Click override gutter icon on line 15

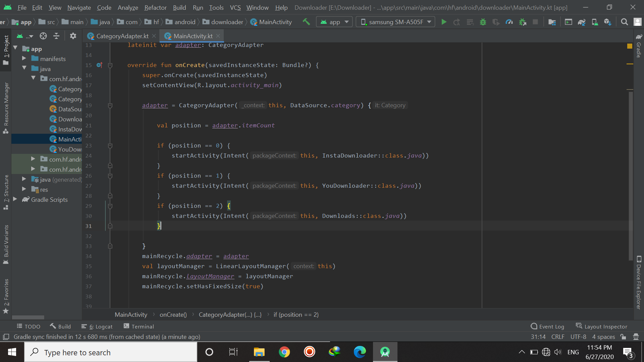pyautogui.click(x=99, y=65)
